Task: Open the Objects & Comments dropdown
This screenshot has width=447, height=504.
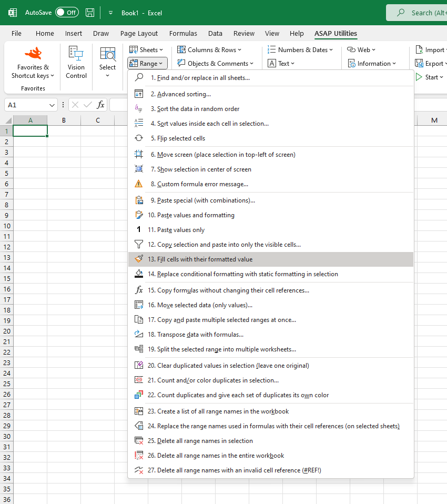Action: point(215,63)
